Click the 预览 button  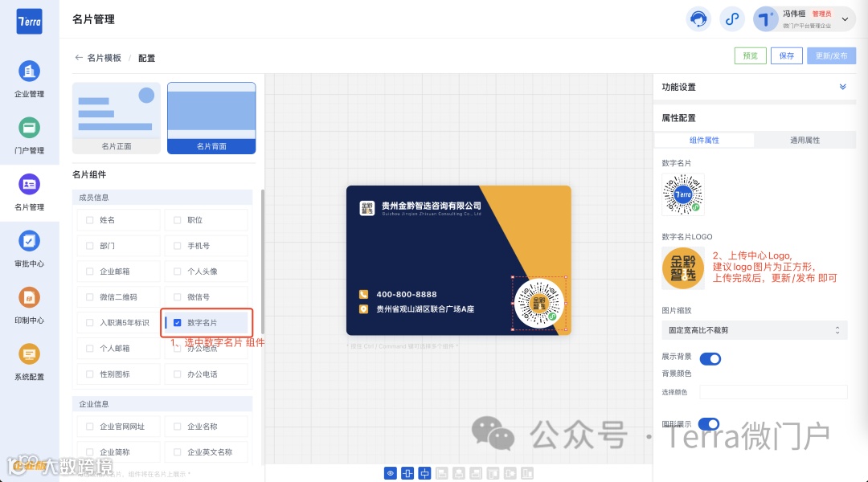[x=751, y=56]
